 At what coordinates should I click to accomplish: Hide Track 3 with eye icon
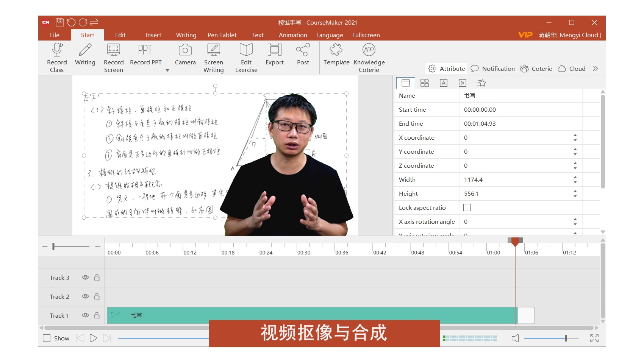pos(85,278)
